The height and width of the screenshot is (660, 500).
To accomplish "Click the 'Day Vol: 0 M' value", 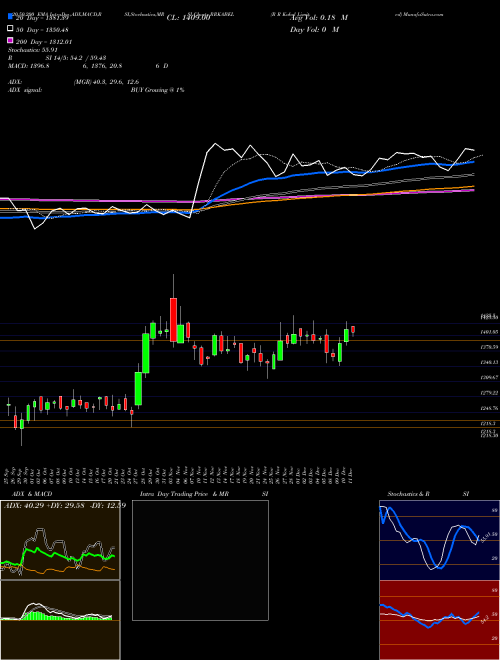I will pos(314,29).
